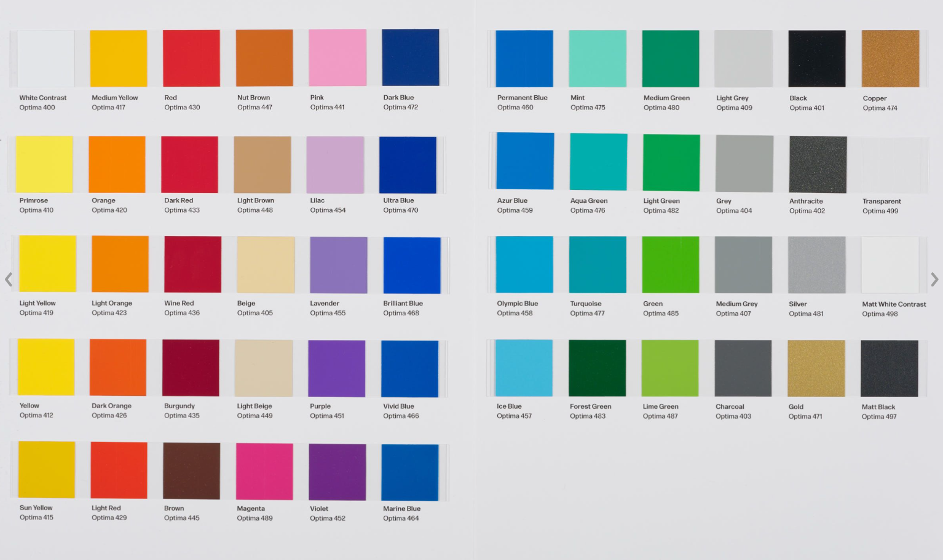Select the Lime Green Optima 487 swatch
Image resolution: width=943 pixels, height=560 pixels.
coord(670,368)
